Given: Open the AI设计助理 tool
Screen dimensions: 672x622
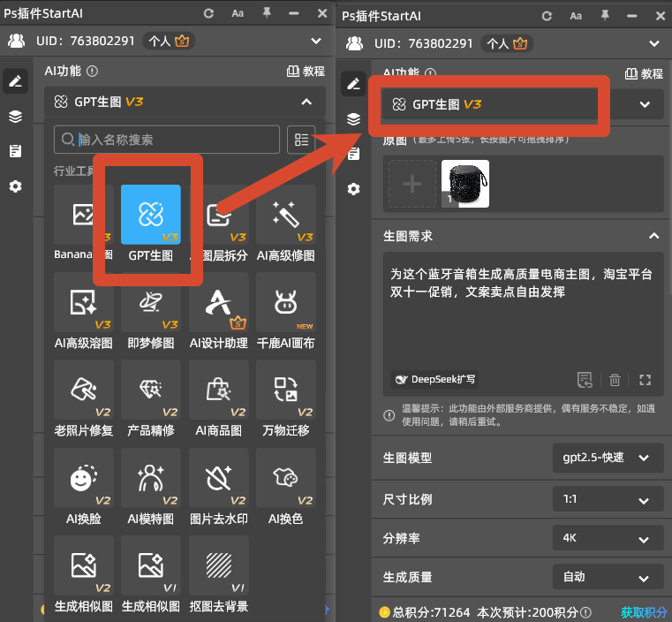Looking at the screenshot, I should (x=219, y=302).
